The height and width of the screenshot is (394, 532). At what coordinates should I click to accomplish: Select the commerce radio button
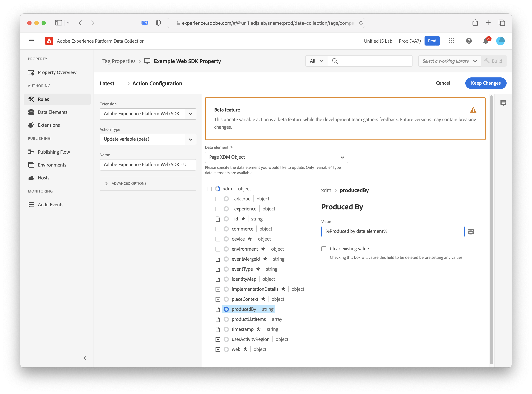[x=226, y=229]
